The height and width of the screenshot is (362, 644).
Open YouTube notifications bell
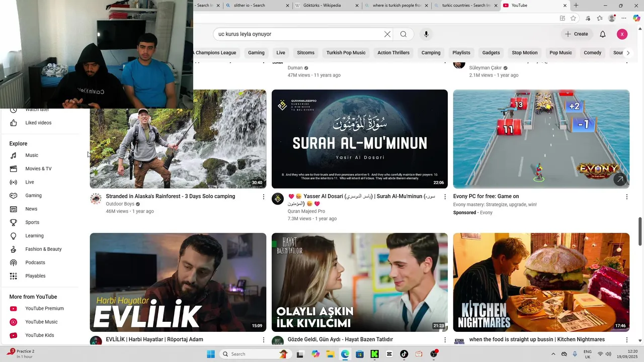[x=603, y=34]
